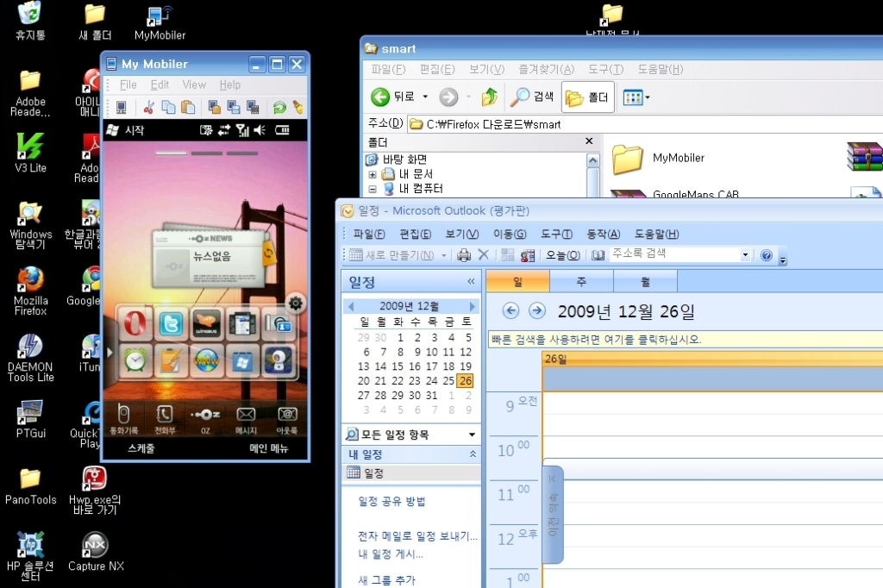Click the address bar in smart window
This screenshot has height=588, width=883.
pos(645,124)
